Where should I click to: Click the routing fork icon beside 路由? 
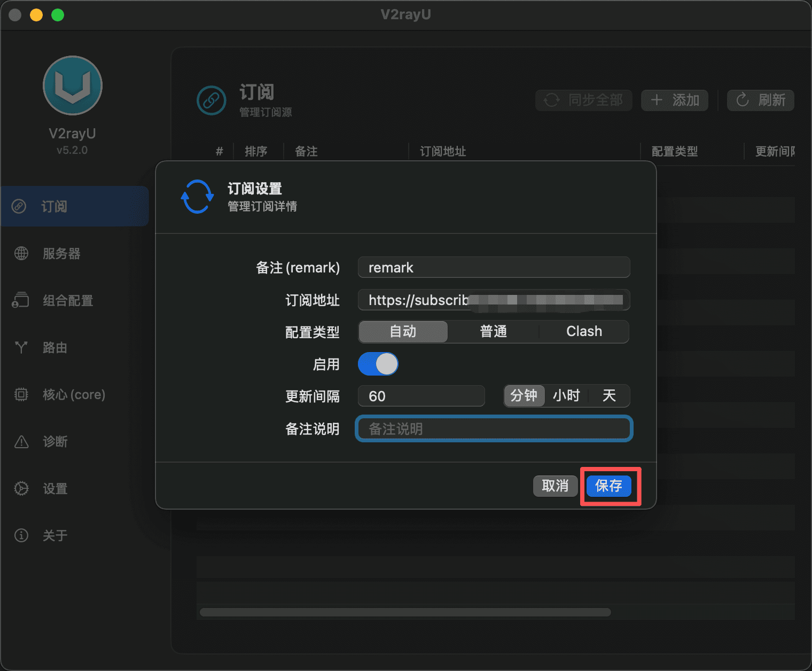[21, 347]
